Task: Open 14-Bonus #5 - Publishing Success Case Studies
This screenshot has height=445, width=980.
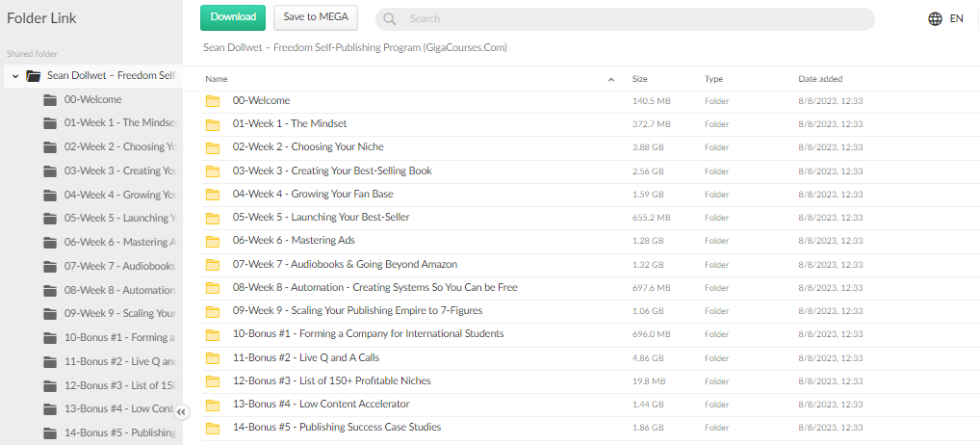Action: tap(336, 427)
